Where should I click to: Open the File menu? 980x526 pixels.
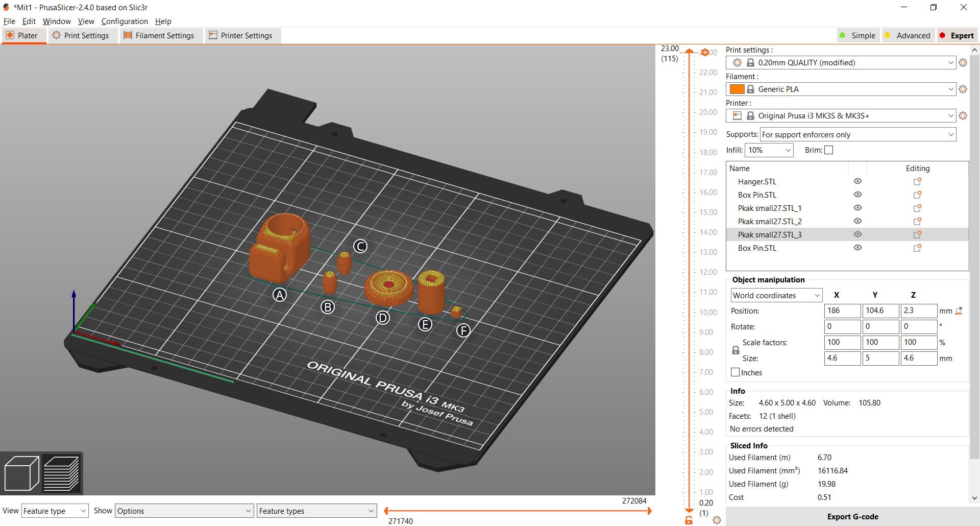tap(9, 21)
